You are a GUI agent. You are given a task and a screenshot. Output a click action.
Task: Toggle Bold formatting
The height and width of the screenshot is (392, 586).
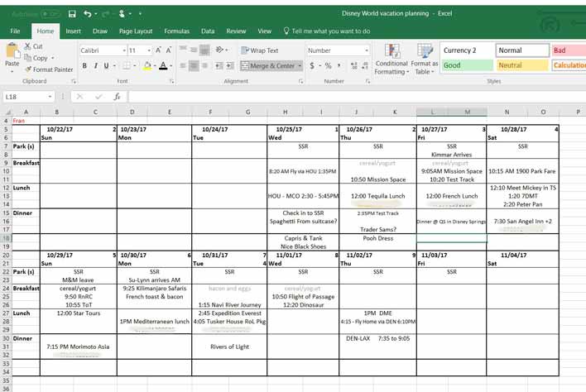pyautogui.click(x=84, y=65)
